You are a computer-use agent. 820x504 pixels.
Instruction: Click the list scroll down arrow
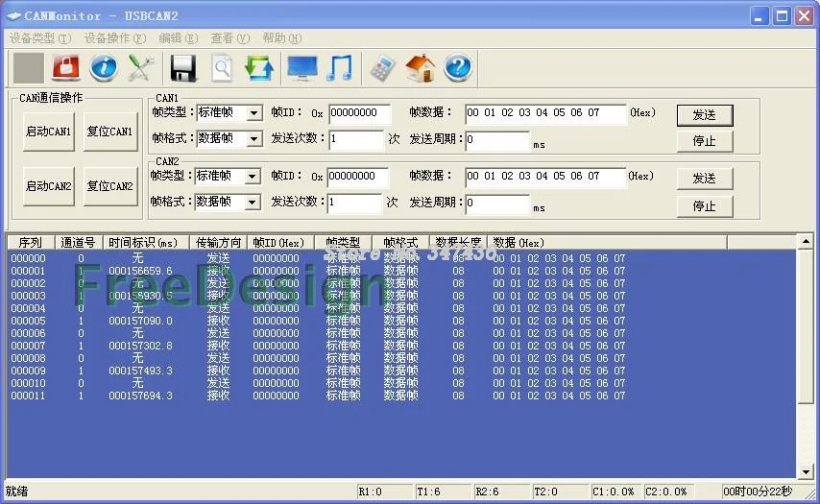(806, 472)
